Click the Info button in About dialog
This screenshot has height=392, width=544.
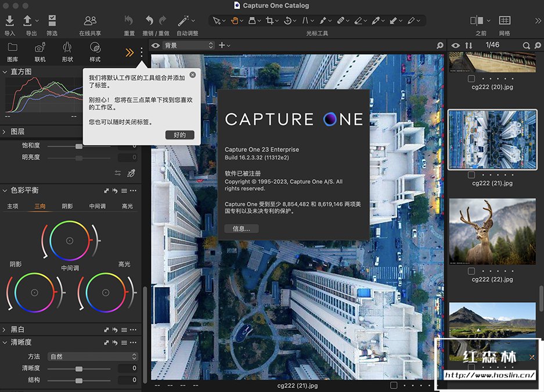pyautogui.click(x=241, y=228)
